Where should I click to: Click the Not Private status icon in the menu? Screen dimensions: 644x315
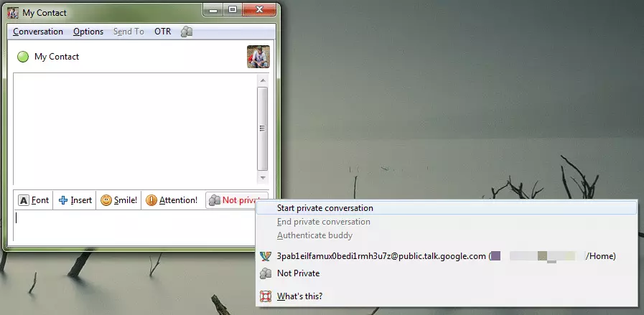(266, 273)
